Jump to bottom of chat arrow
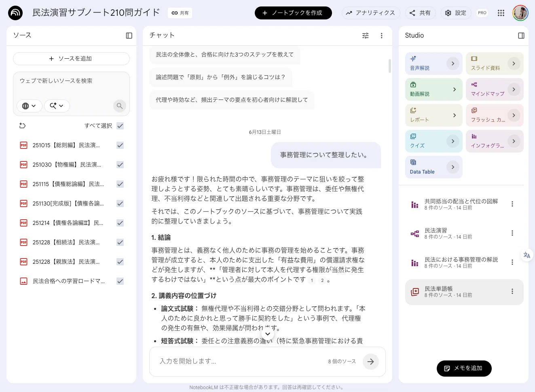Image resolution: width=535 pixels, height=392 pixels. [x=268, y=334]
